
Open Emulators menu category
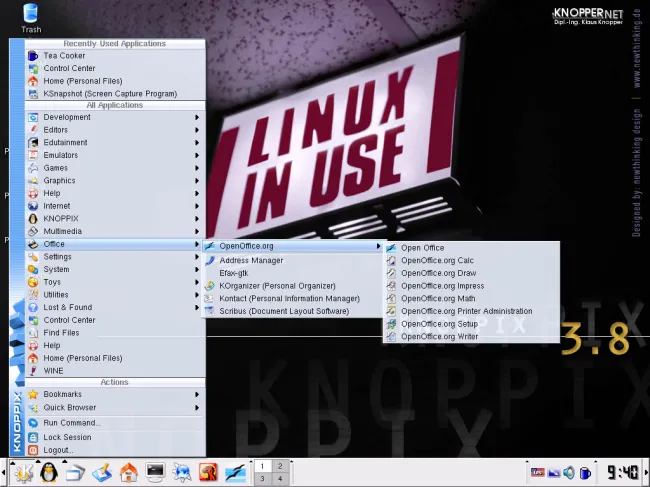coord(115,155)
